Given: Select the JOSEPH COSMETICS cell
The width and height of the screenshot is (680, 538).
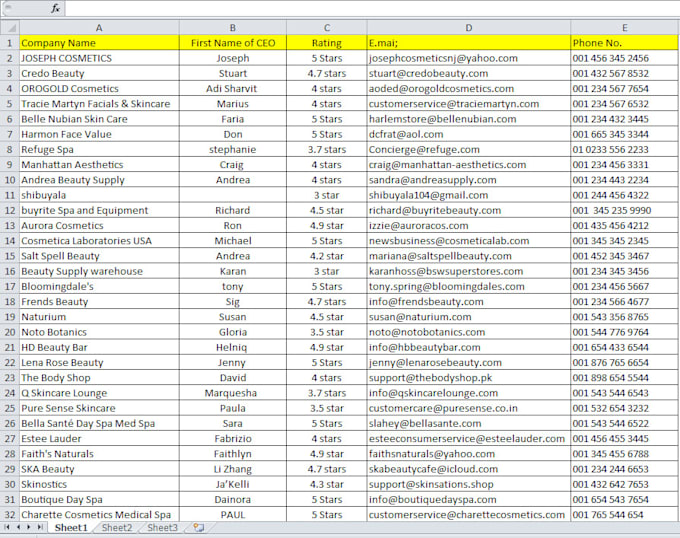Looking at the screenshot, I should coord(99,58).
